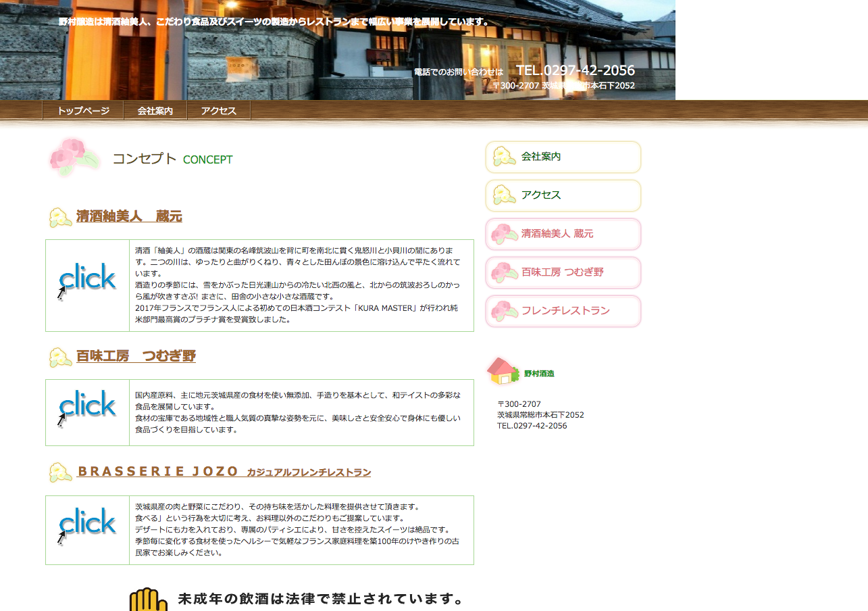
Task: Switch to the 会社案内 navigation tab
Action: (x=155, y=110)
